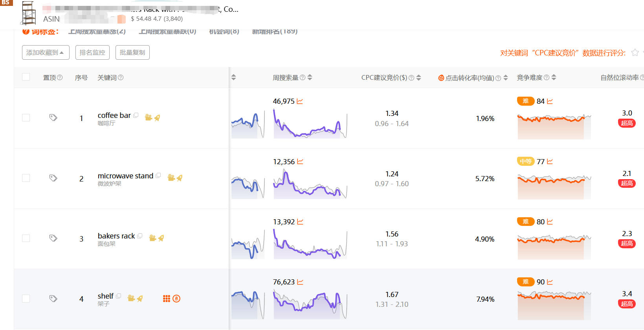Check the checkbox for microwave stand row

(26, 178)
